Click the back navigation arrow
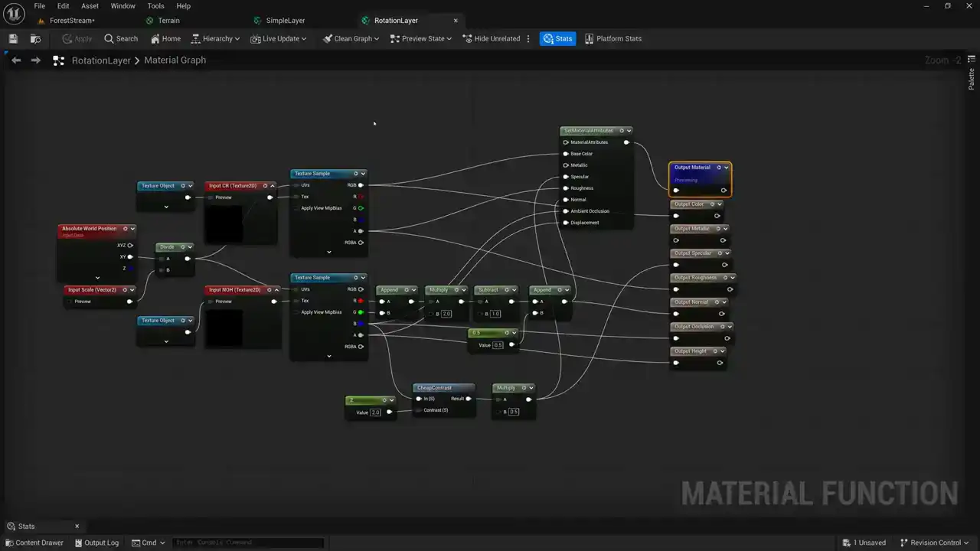980x551 pixels. tap(16, 60)
